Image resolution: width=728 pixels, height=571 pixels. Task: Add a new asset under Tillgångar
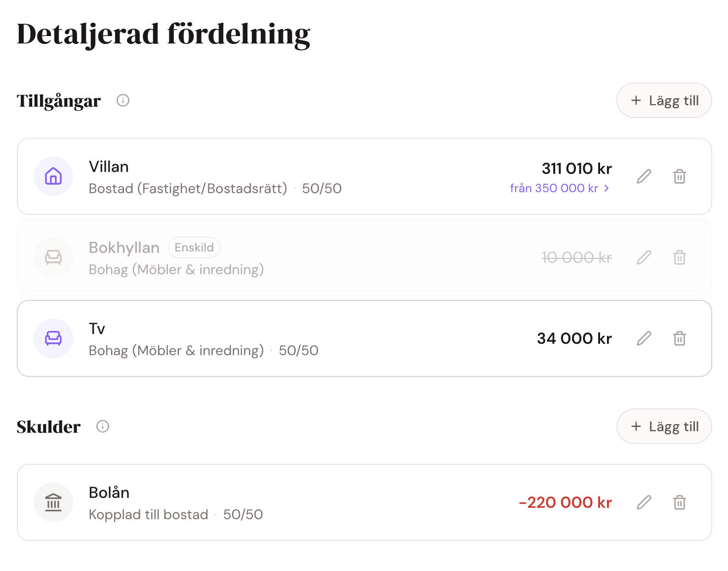(x=664, y=101)
